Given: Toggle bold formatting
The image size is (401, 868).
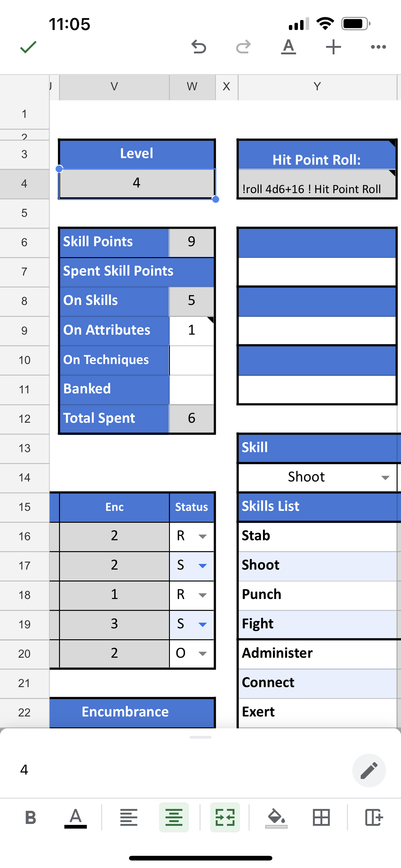Looking at the screenshot, I should pos(31,817).
